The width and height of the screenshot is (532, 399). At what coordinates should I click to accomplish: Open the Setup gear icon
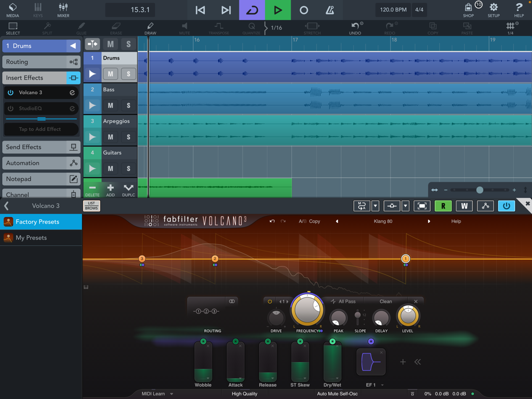point(494,10)
